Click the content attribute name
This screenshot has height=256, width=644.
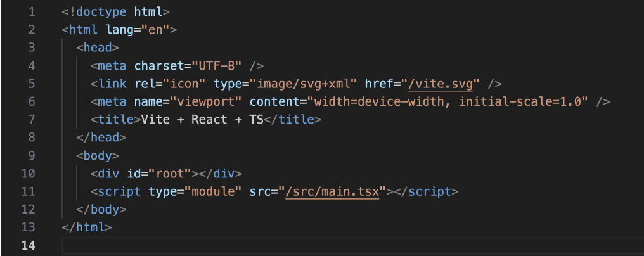(x=274, y=101)
